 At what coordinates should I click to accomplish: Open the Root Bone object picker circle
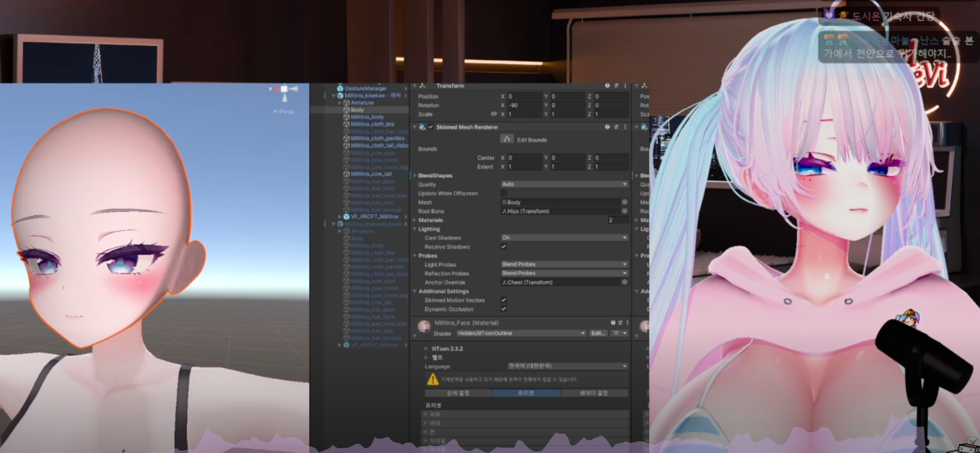click(624, 211)
